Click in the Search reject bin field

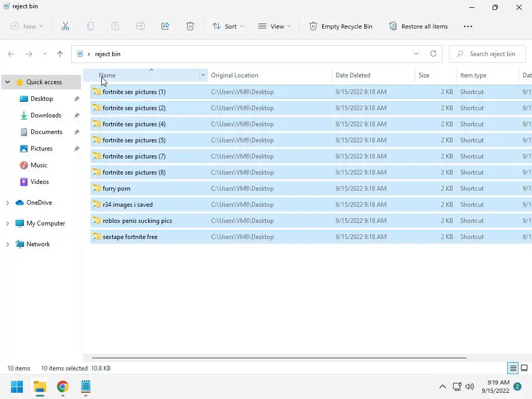coord(487,54)
